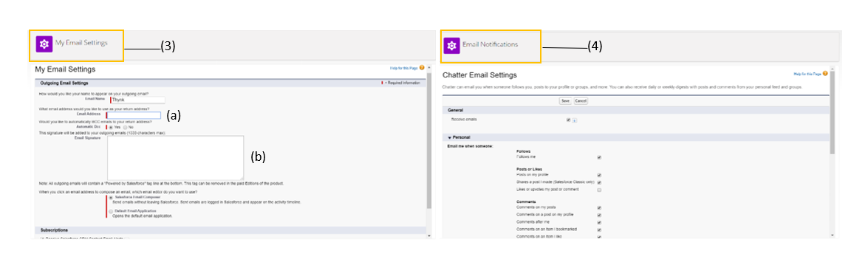Viewport: 868px width, 279px height.
Task: Click the Subscriptions section heading
Action: coord(54,230)
